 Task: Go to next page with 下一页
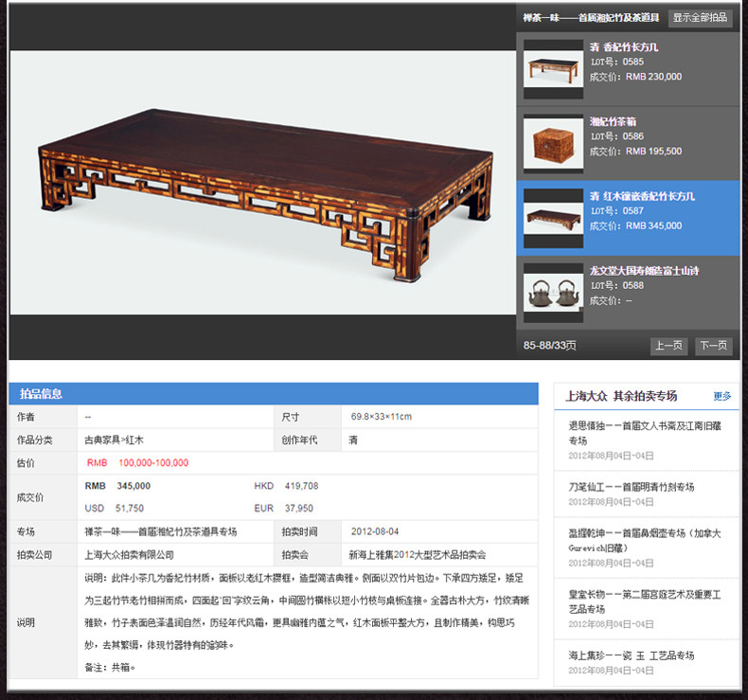pyautogui.click(x=713, y=346)
